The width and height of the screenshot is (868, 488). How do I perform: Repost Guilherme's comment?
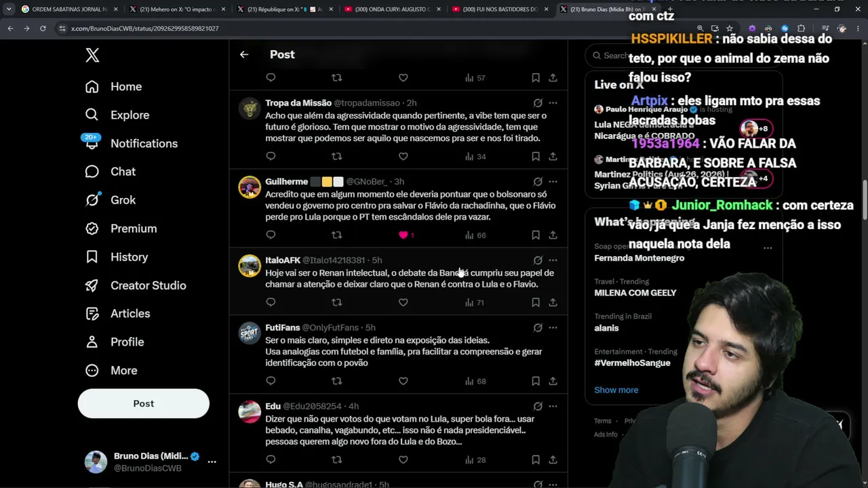(336, 235)
